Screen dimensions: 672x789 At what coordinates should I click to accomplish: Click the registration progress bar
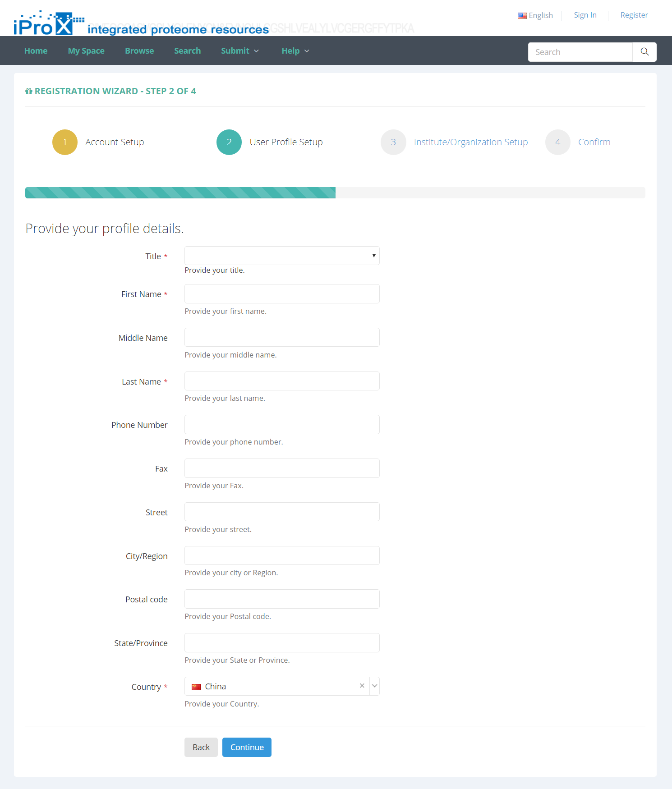coord(335,193)
